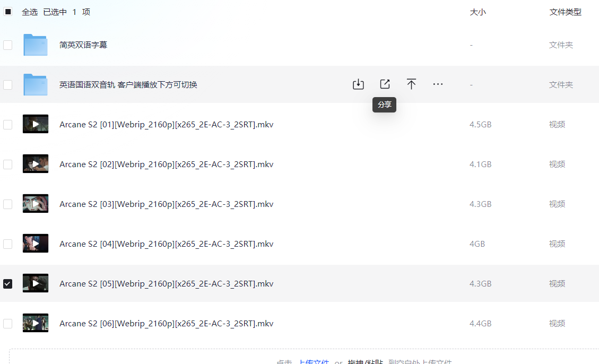This screenshot has width=599, height=364.
Task: Click the folder icon for 简英双语字幕
Action: (x=36, y=45)
